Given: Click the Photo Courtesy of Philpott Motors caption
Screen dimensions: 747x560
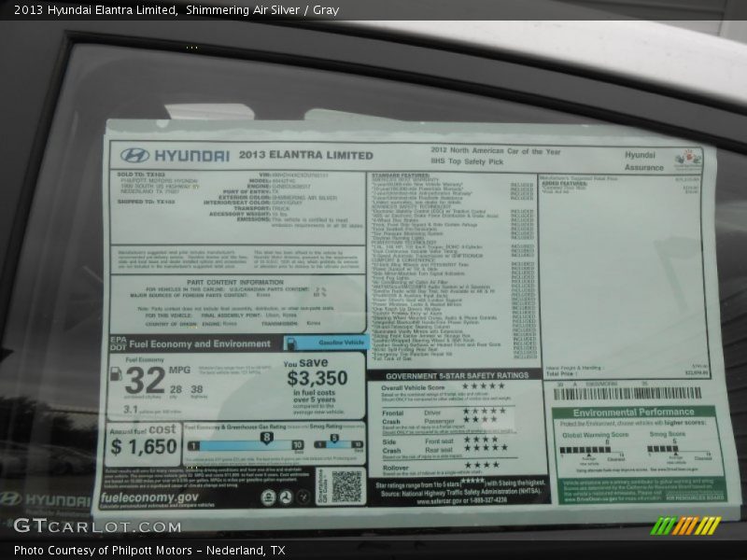Looking at the screenshot, I should (x=149, y=551).
